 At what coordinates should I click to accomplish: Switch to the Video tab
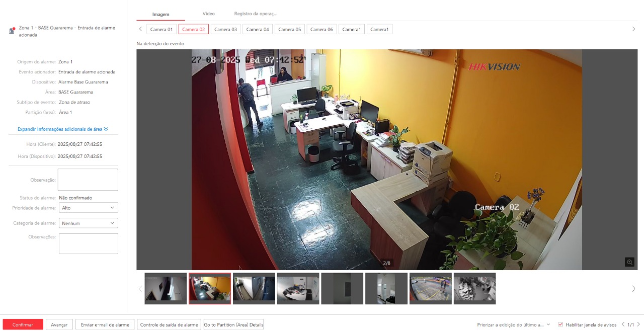point(208,14)
